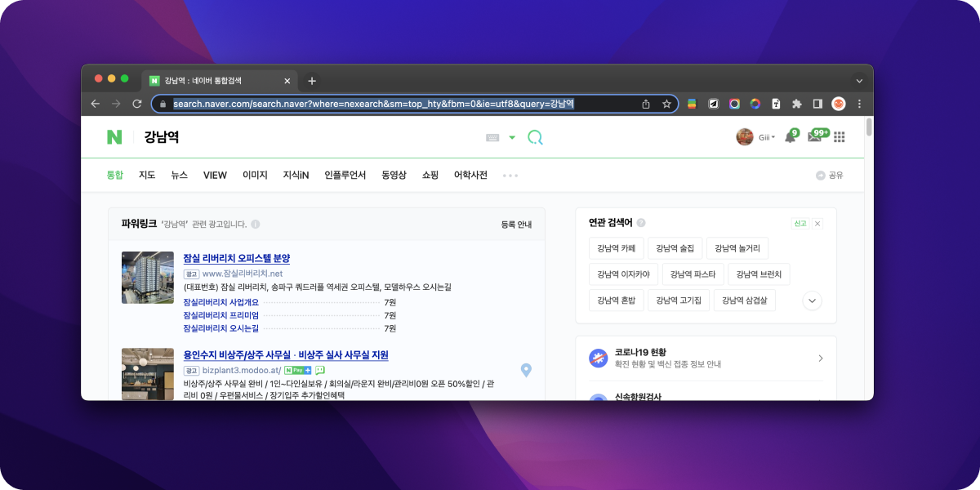
Task: Switch to the 이미지 tab
Action: click(255, 175)
